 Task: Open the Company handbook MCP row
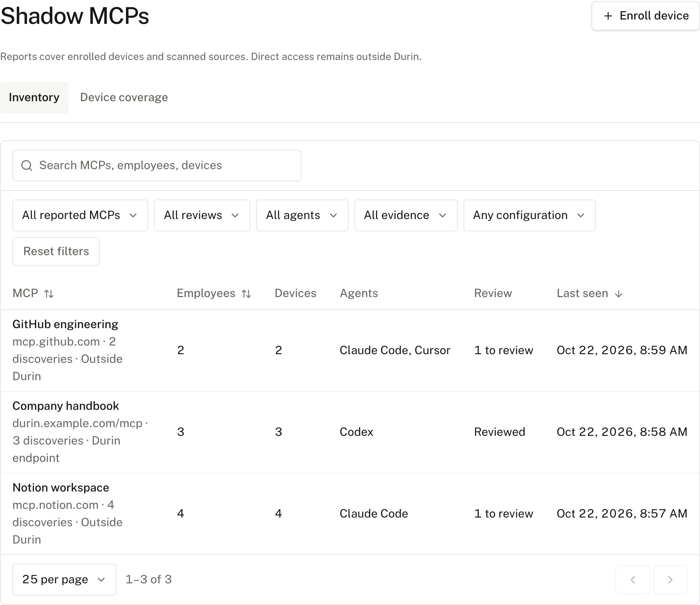(x=350, y=432)
